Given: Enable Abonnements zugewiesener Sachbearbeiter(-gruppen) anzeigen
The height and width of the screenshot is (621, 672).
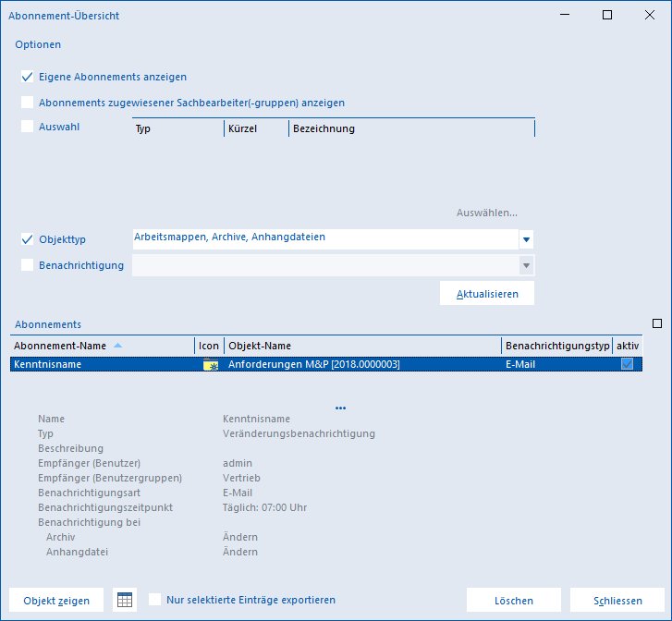Looking at the screenshot, I should (x=27, y=103).
